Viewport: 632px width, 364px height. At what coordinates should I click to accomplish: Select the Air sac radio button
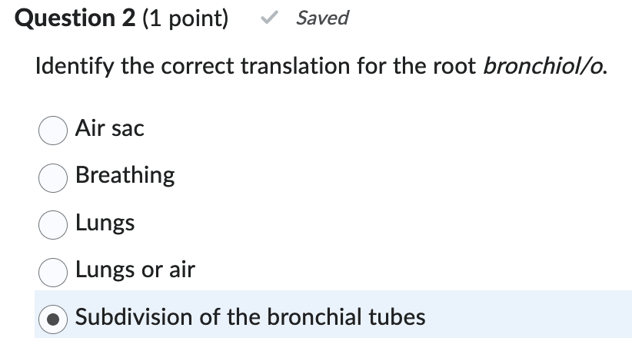[52, 131]
